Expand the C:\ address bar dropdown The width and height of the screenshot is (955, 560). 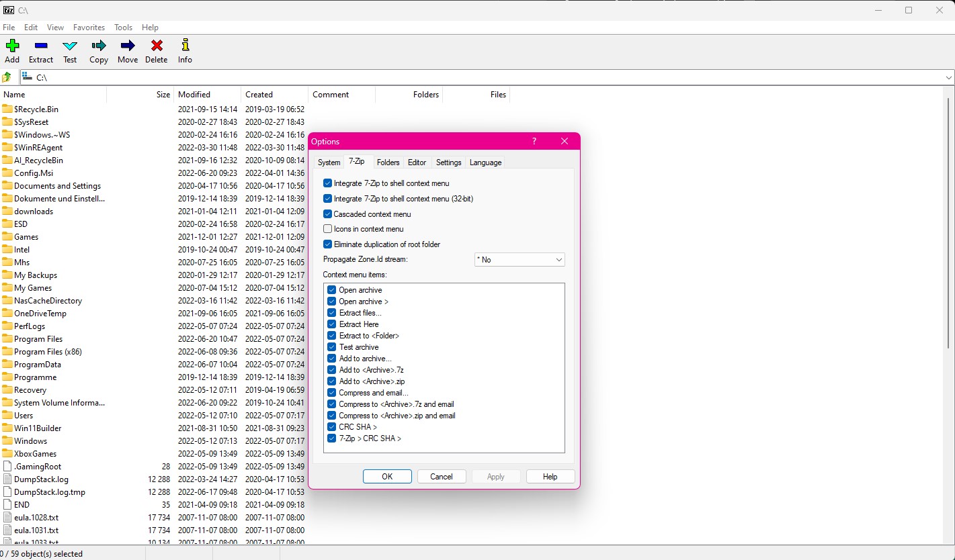(x=948, y=78)
